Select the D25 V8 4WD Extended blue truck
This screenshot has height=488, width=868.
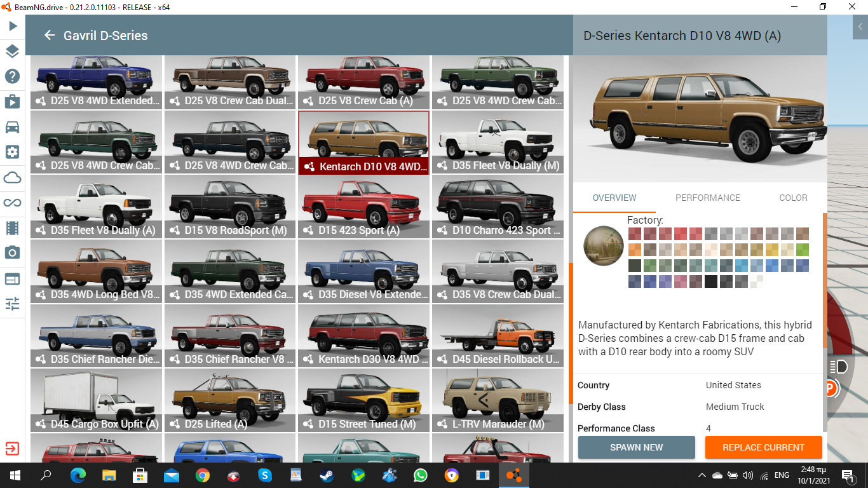pos(95,82)
